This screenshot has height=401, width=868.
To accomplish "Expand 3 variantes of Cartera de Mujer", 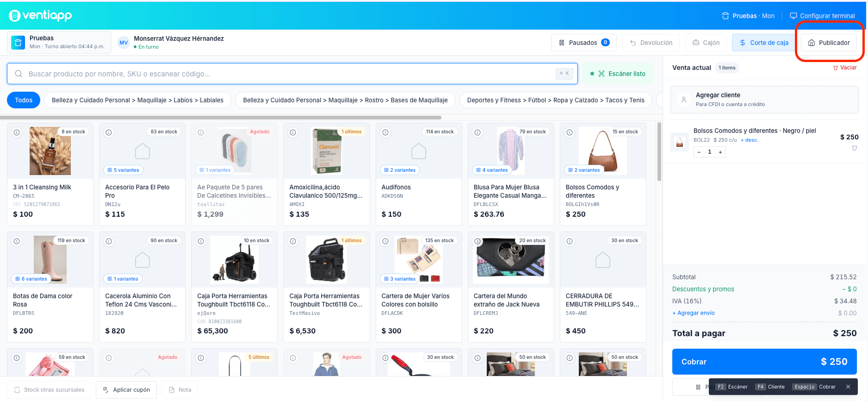I will click(400, 279).
